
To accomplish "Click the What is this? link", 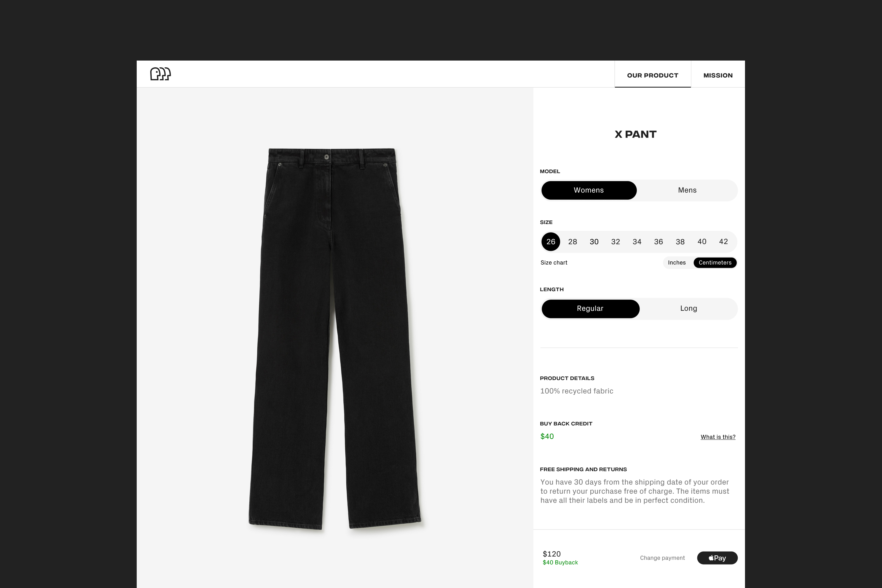I will tap(718, 437).
